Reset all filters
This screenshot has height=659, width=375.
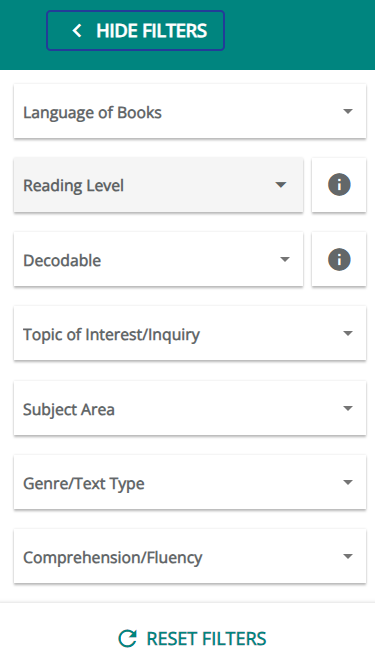coord(192,639)
